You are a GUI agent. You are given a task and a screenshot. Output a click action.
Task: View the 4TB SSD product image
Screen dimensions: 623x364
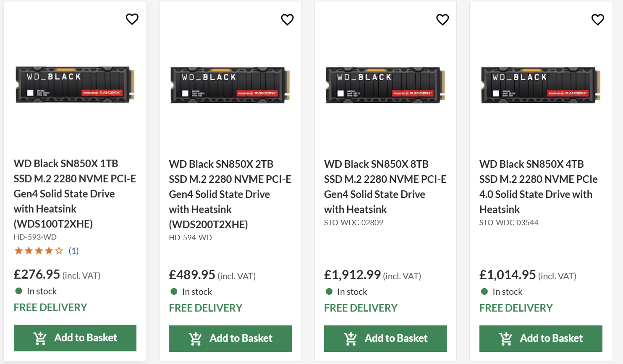[x=541, y=85]
